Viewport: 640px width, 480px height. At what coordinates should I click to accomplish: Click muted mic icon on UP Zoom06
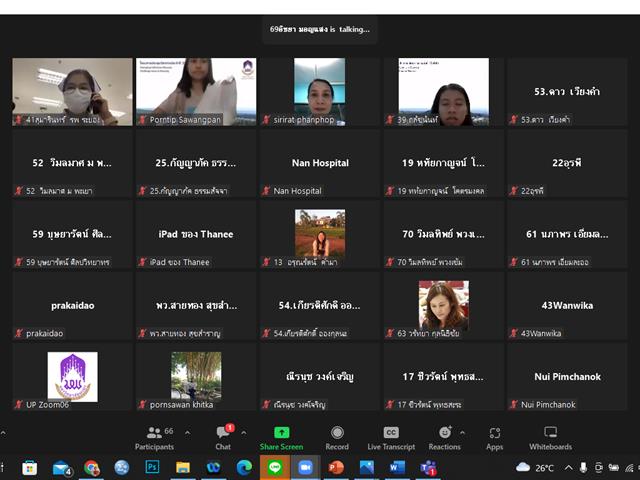pyautogui.click(x=19, y=404)
